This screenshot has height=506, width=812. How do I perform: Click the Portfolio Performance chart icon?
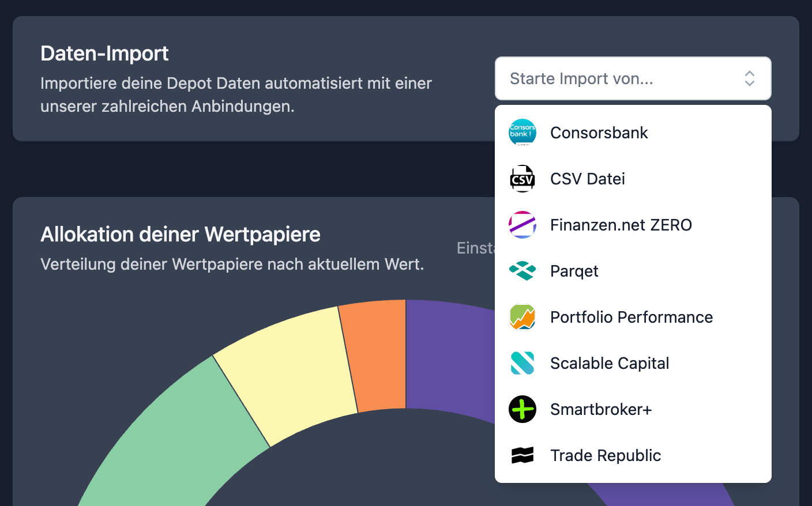click(x=522, y=317)
